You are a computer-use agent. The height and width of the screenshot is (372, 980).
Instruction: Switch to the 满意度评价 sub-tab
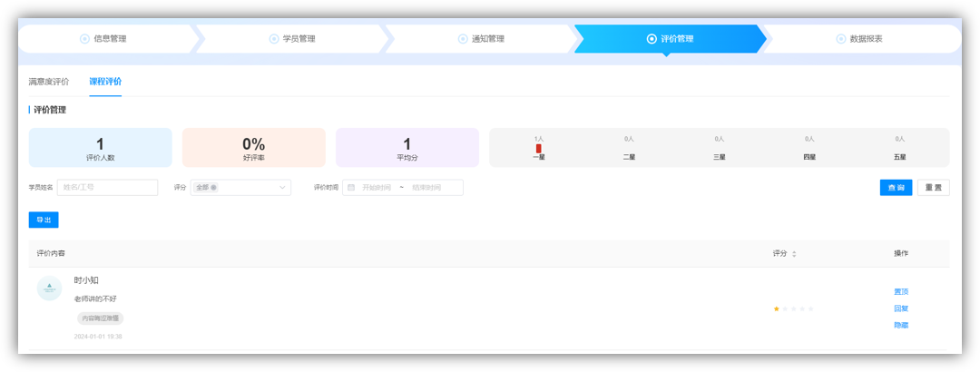pos(49,82)
